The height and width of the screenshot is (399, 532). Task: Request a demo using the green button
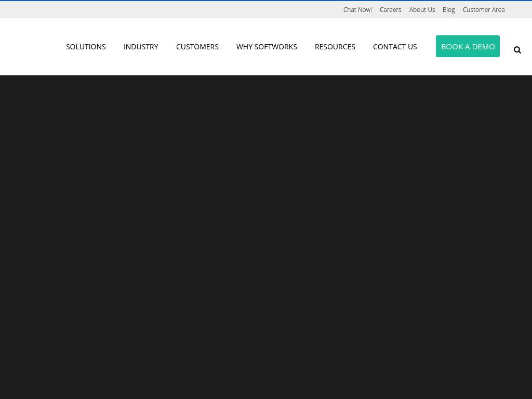468,46
